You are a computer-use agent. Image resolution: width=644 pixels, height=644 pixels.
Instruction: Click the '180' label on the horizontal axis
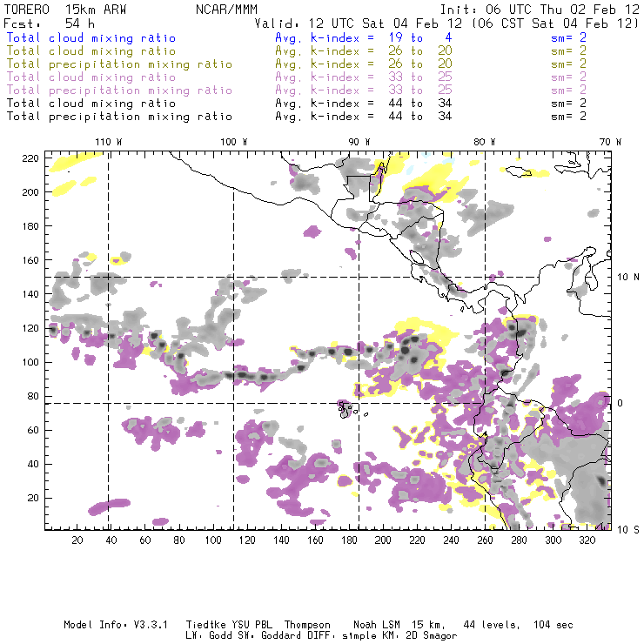click(349, 540)
